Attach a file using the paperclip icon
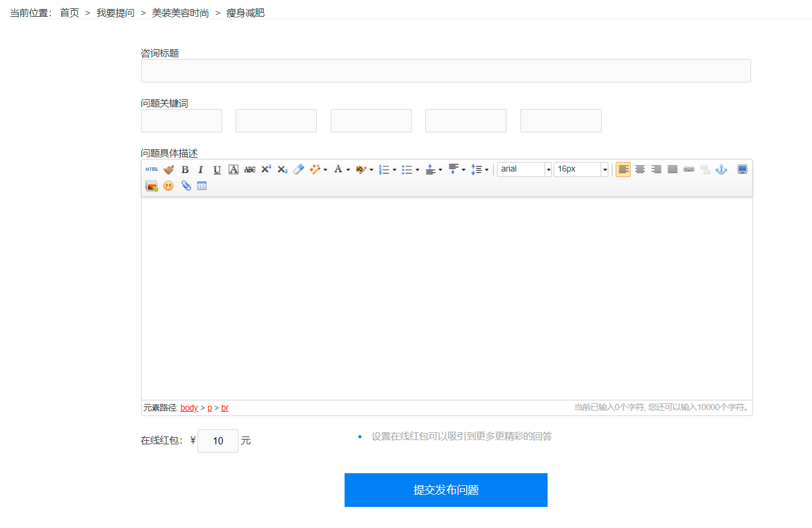Screen dimensions: 812x528 185,185
